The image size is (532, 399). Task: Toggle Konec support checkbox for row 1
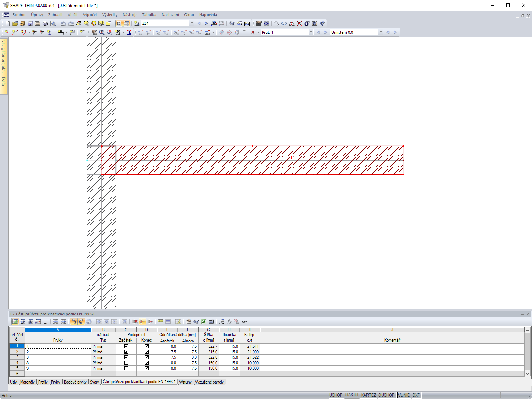[x=147, y=346]
